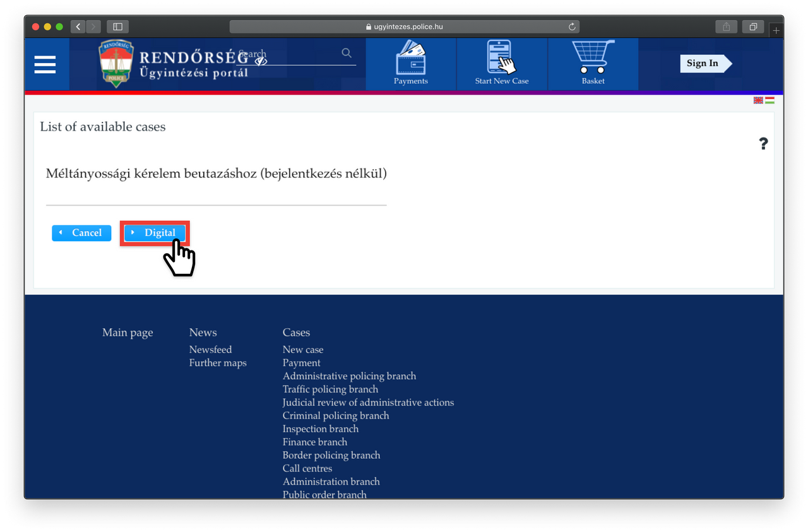Open News footer heading
The width and height of the screenshot is (808, 532).
tap(203, 333)
